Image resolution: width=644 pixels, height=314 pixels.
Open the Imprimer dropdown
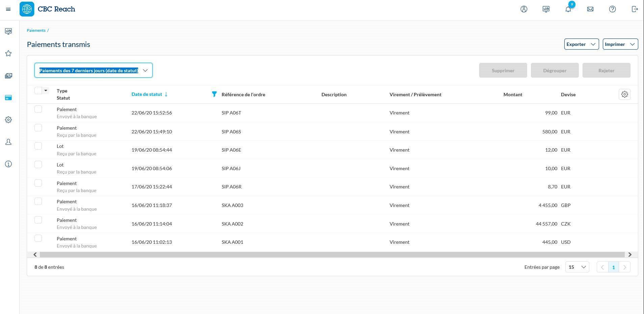620,44
